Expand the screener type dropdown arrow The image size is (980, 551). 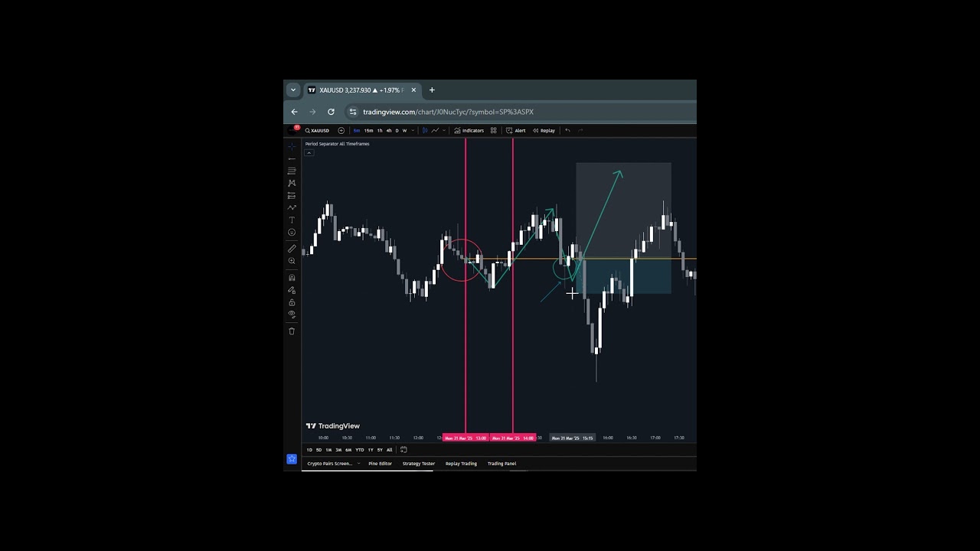(358, 464)
